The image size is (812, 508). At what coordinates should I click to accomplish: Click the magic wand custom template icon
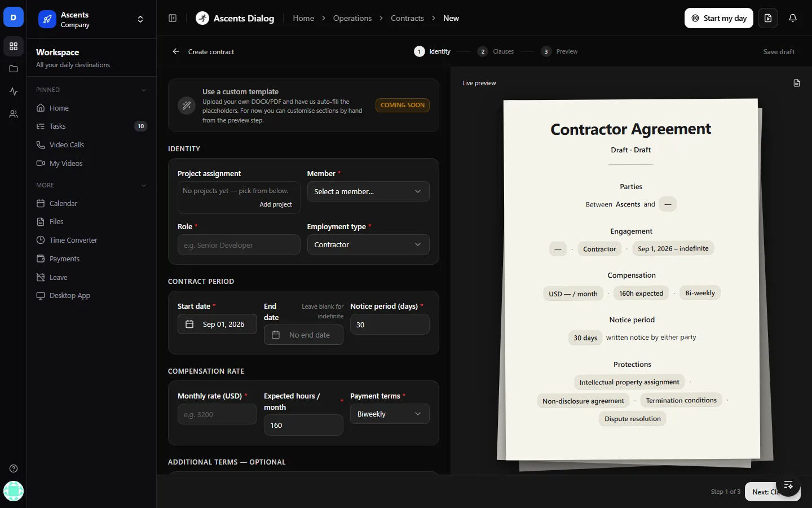click(187, 106)
